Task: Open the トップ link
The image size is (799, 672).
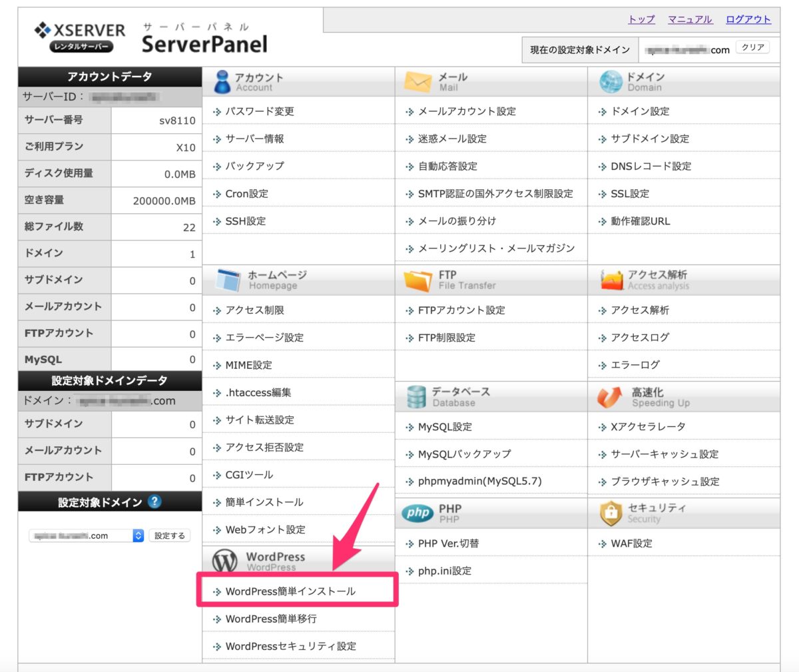Action: pyautogui.click(x=642, y=19)
